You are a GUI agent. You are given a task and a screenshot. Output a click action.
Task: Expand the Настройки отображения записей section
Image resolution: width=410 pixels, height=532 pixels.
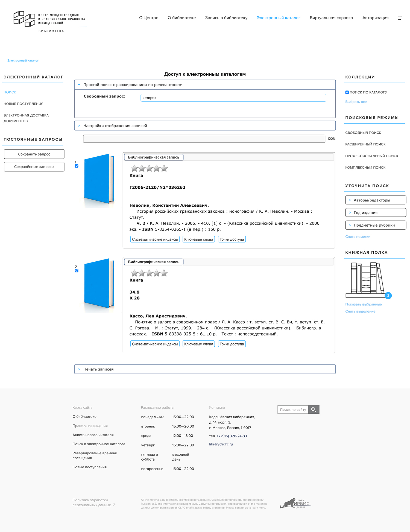tap(115, 126)
